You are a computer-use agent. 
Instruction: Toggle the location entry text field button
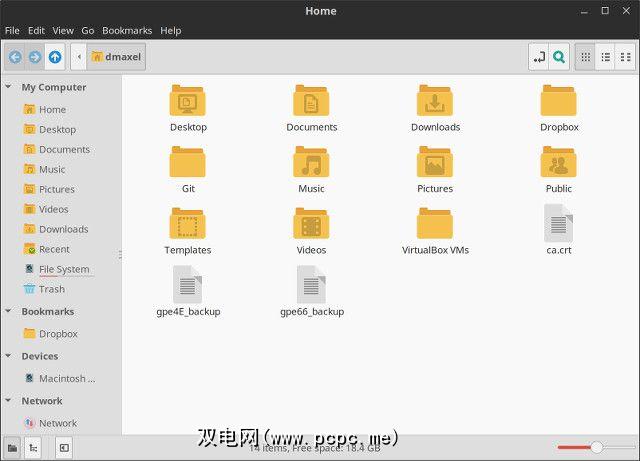tap(539, 57)
